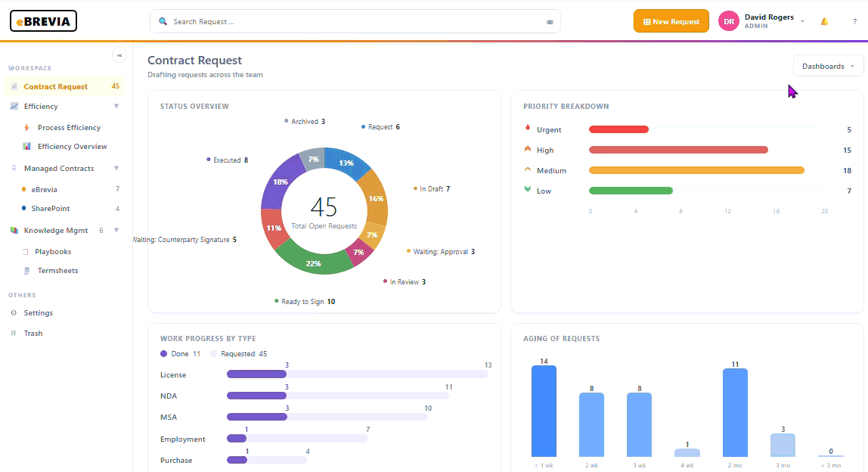Open Settings from the sidebar
This screenshot has width=868, height=472.
(x=39, y=312)
